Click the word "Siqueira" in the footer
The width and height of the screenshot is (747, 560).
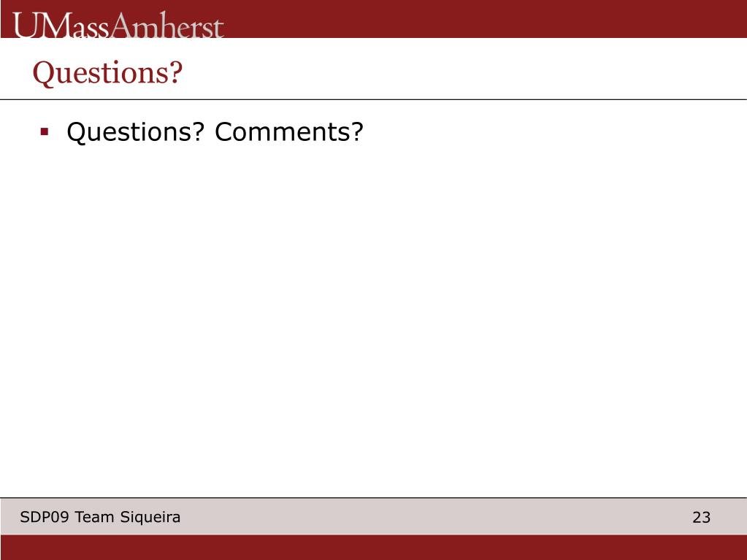click(150, 517)
